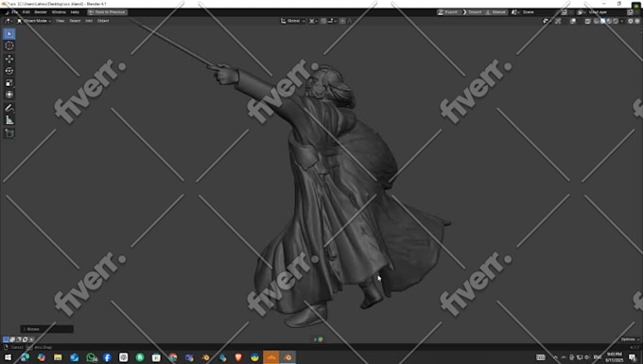Open the Windows Start menu
Screen dimensions: 643x364
[9, 357]
